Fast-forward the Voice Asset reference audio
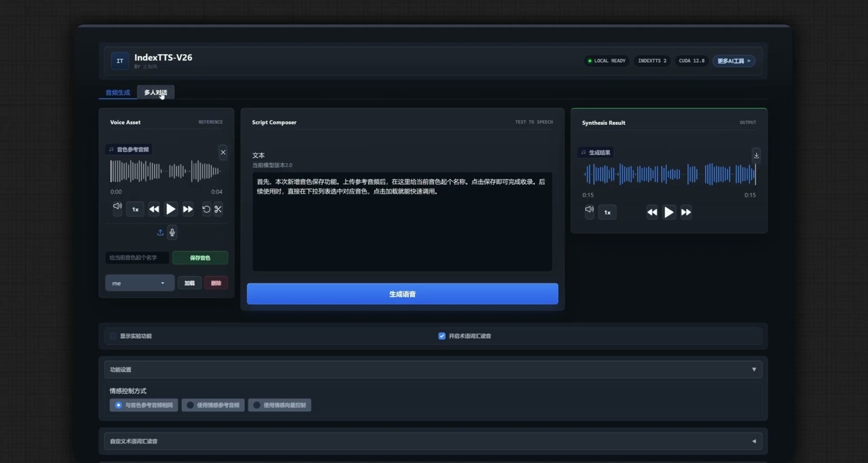868x463 pixels. point(188,209)
